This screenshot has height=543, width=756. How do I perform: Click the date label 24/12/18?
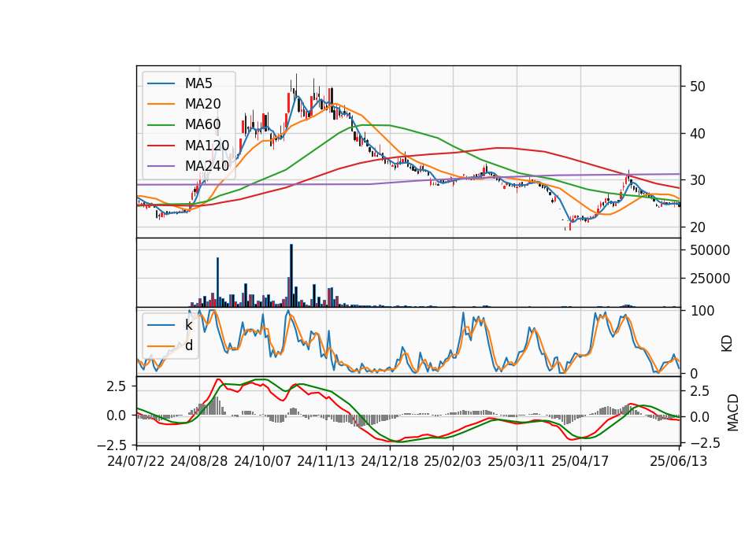tap(390, 461)
